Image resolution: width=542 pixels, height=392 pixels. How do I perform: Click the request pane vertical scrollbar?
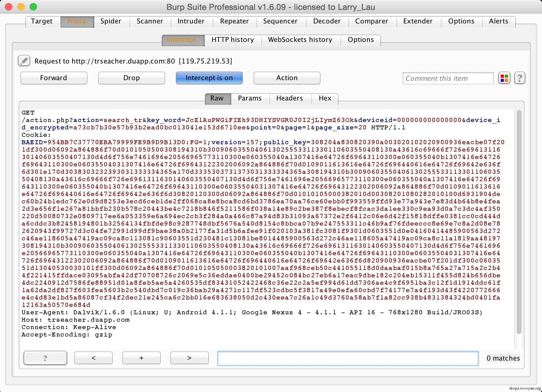coord(519,222)
